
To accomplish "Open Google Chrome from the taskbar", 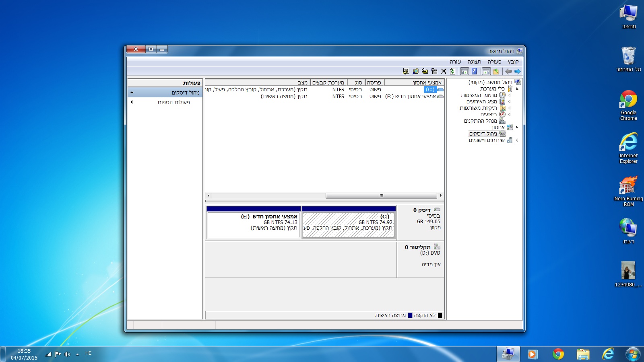I will coord(558,354).
